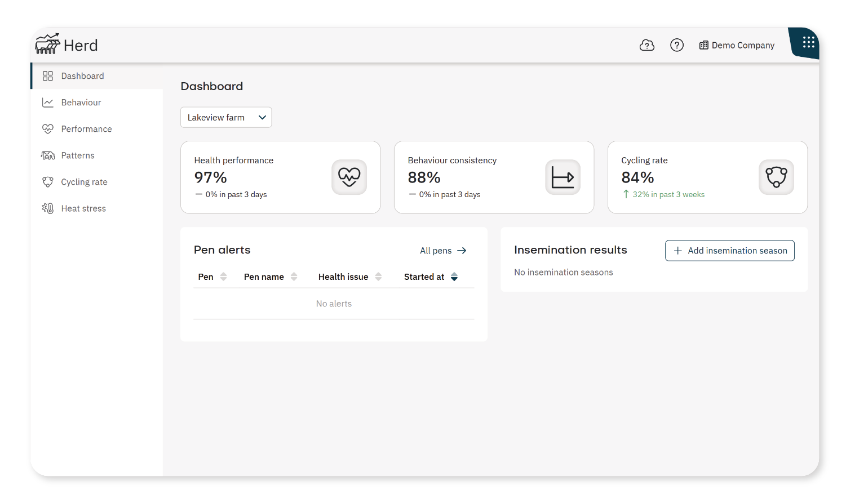The width and height of the screenshot is (846, 504).
Task: Open the Lakeview farm dropdown
Action: pos(226,117)
